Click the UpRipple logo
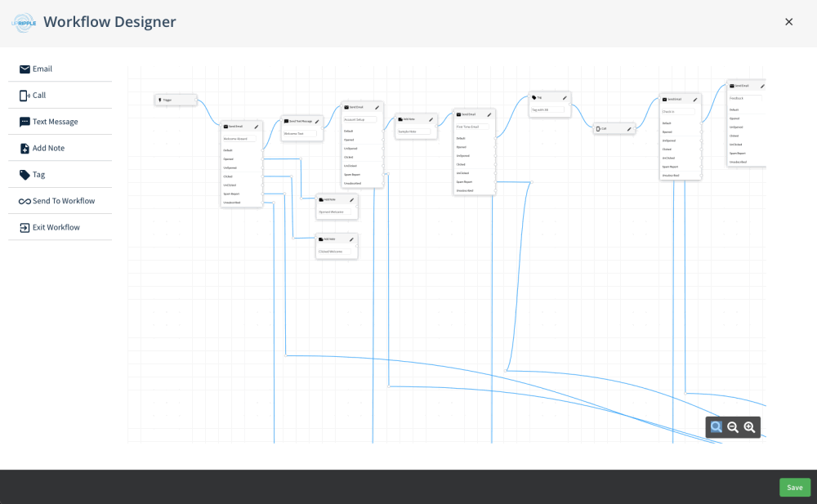Viewport: 817px width, 504px height. pyautogui.click(x=24, y=22)
